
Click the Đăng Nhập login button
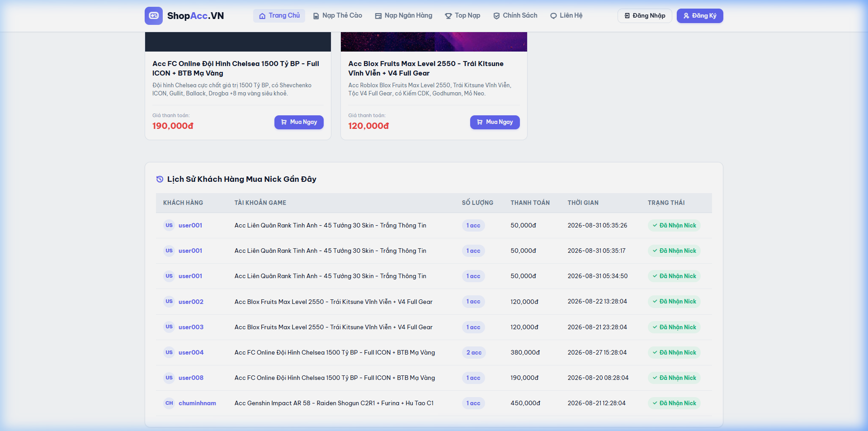tap(645, 16)
